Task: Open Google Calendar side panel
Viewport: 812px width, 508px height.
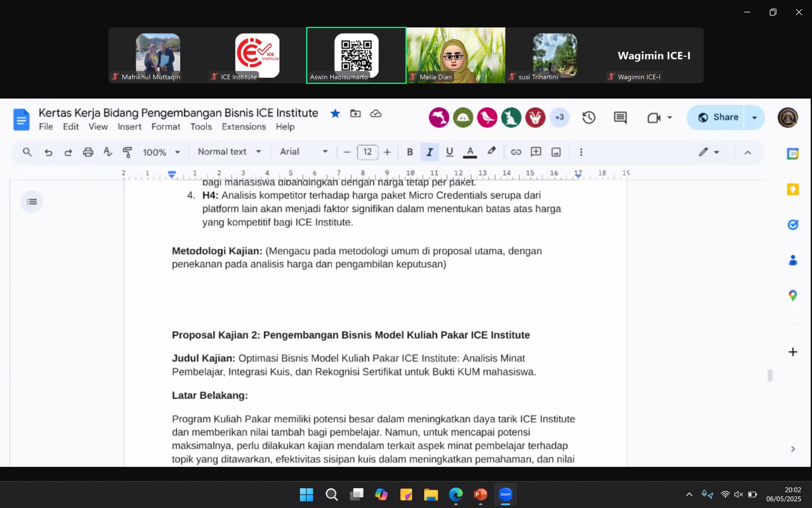Action: pos(793,154)
